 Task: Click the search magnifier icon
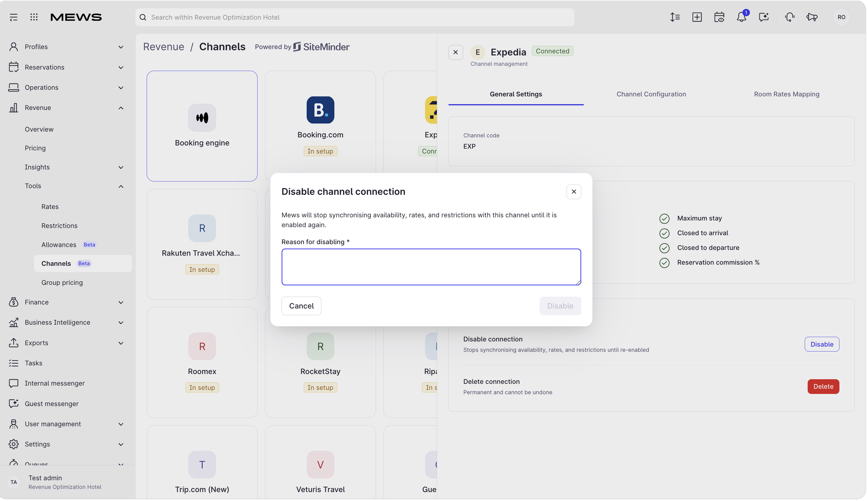tap(143, 17)
